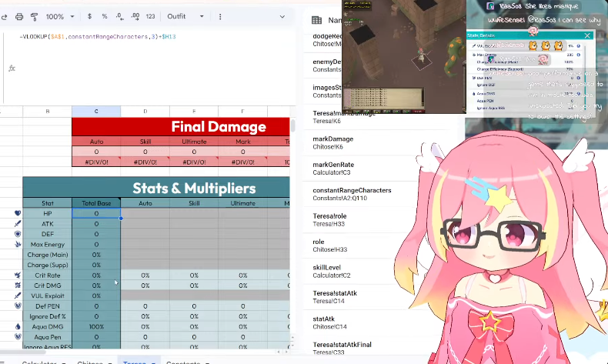Click the player character in game window

[x=421, y=57]
